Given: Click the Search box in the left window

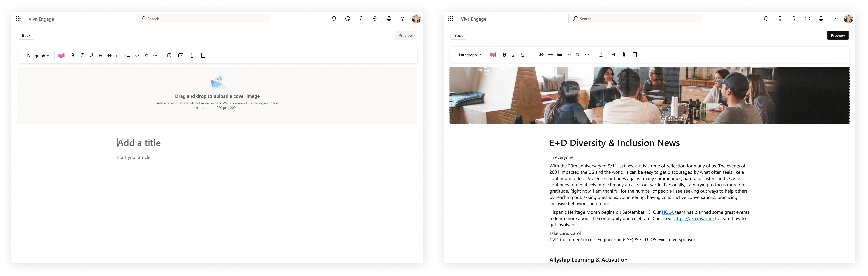Looking at the screenshot, I should 203,19.
